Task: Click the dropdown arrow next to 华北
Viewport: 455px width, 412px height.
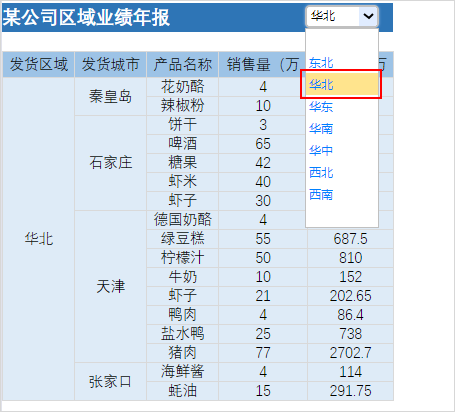Action: click(368, 16)
